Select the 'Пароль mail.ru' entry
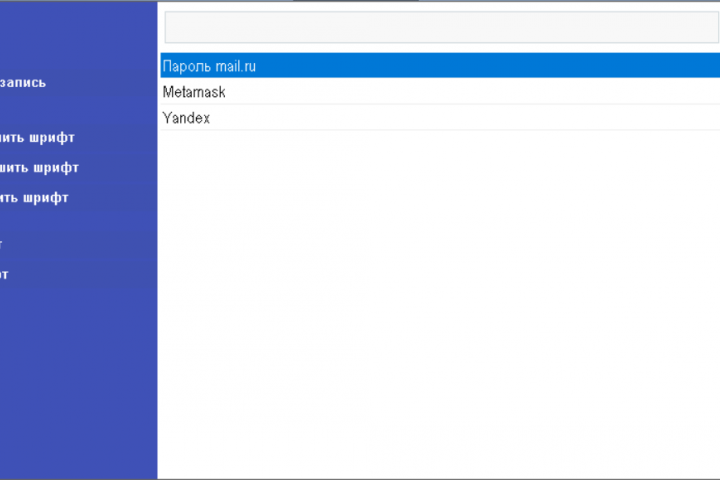 tap(440, 66)
